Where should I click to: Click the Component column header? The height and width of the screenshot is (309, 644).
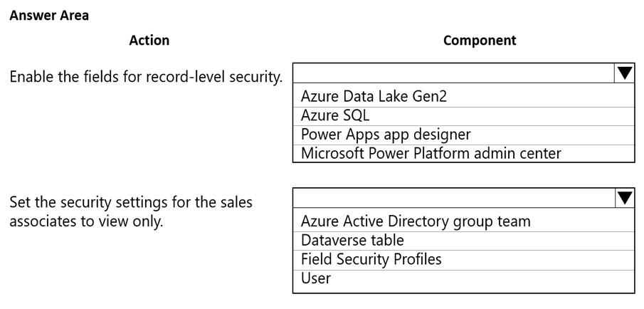pos(480,41)
